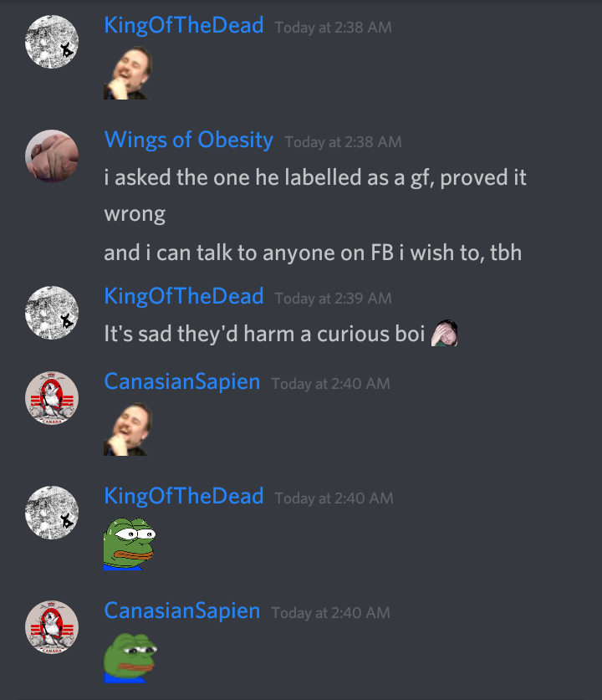Click the first CanasianSapien username at 2:40 AM
Viewport: 602px width, 700px height.
click(x=182, y=381)
